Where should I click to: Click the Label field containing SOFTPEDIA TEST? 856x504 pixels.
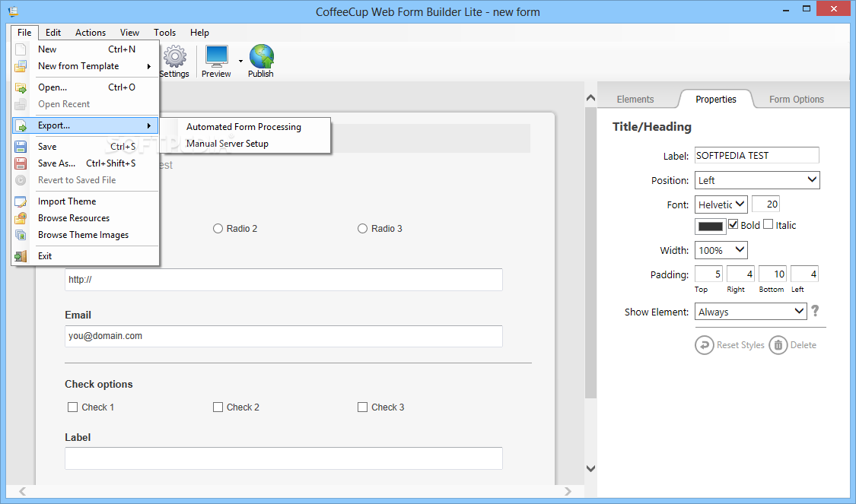coord(756,155)
